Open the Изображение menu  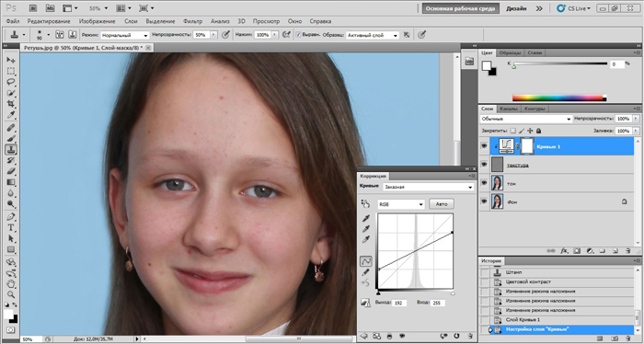97,21
